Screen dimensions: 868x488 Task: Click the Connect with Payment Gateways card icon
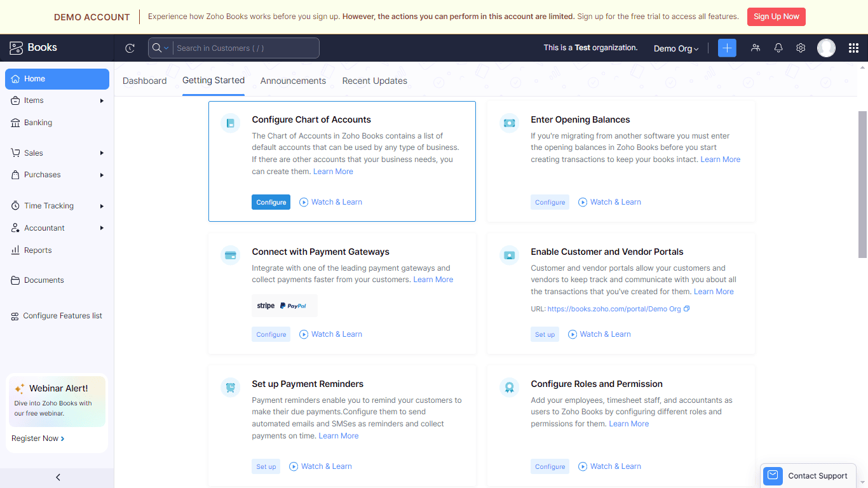pos(231,255)
